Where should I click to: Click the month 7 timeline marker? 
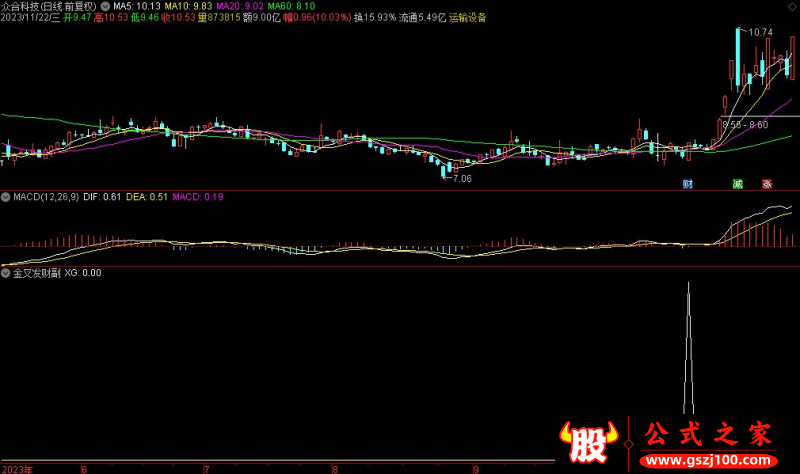coord(207,469)
